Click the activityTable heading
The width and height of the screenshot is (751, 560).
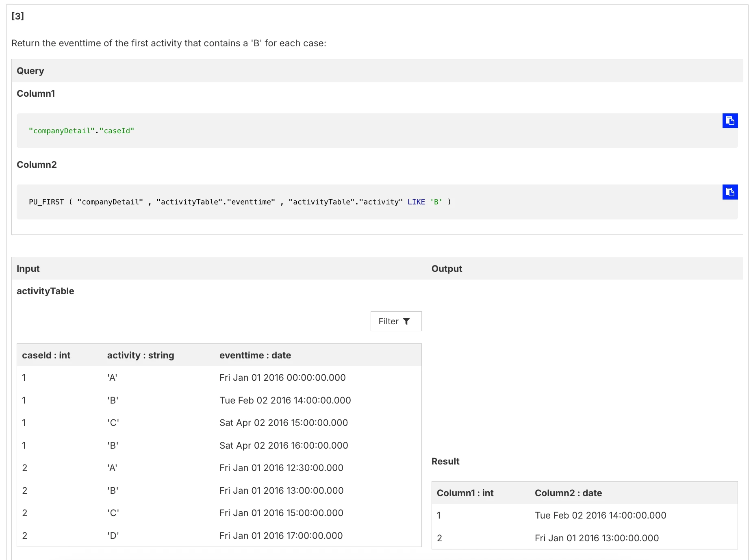pyautogui.click(x=45, y=291)
